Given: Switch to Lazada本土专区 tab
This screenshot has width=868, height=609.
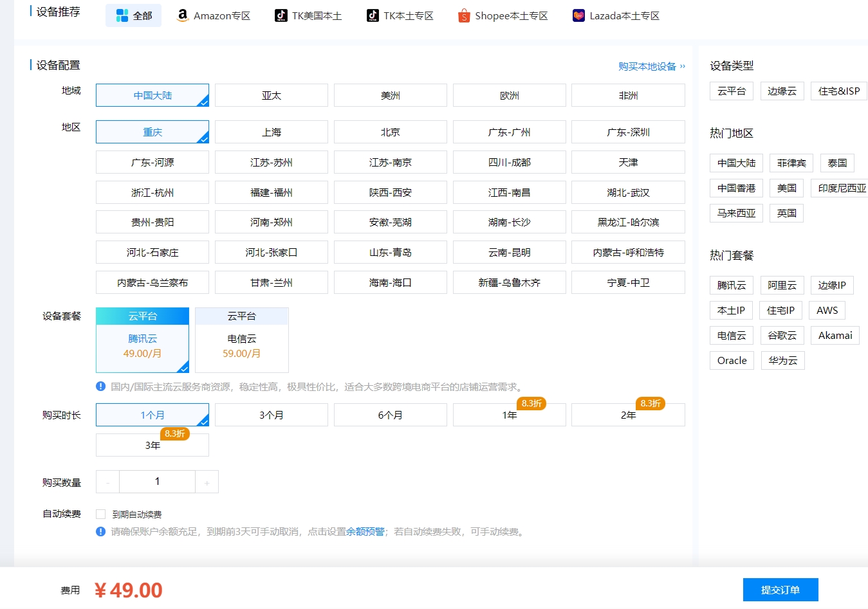Looking at the screenshot, I should point(616,15).
